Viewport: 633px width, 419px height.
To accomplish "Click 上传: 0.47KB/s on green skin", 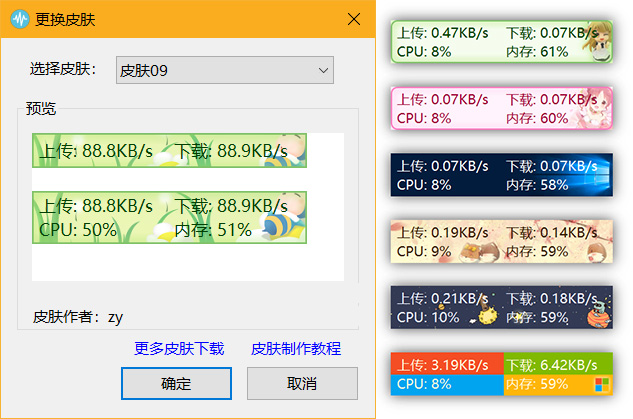I will click(443, 33).
